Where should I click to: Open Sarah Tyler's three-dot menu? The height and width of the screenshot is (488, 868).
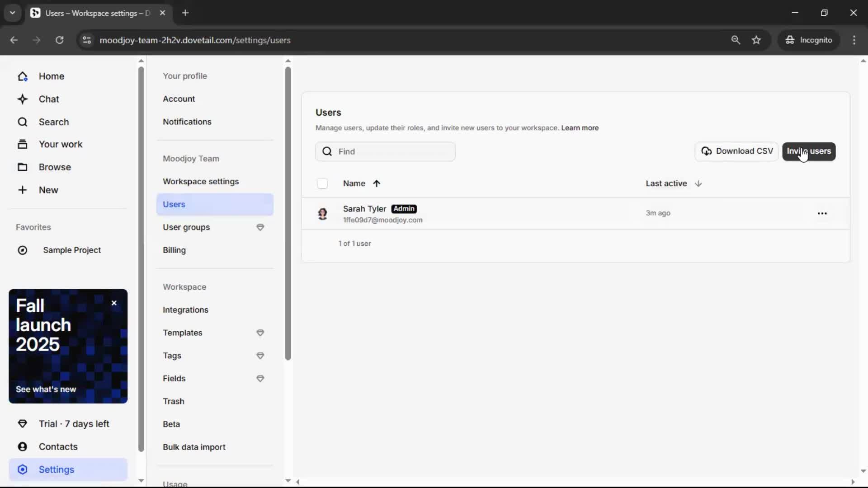[x=822, y=213]
